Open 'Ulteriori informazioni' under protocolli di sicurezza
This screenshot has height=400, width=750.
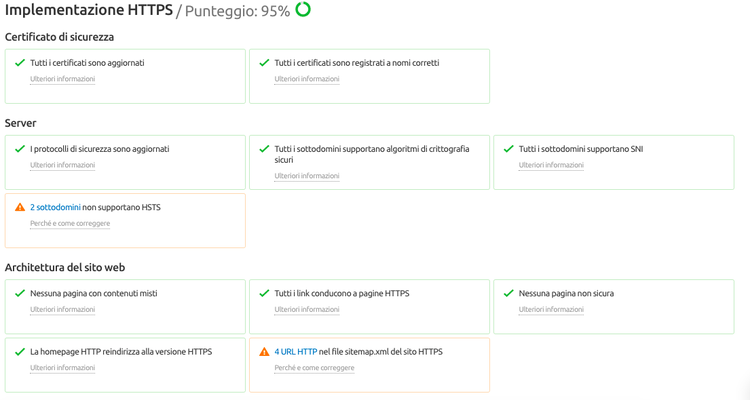[x=63, y=165]
